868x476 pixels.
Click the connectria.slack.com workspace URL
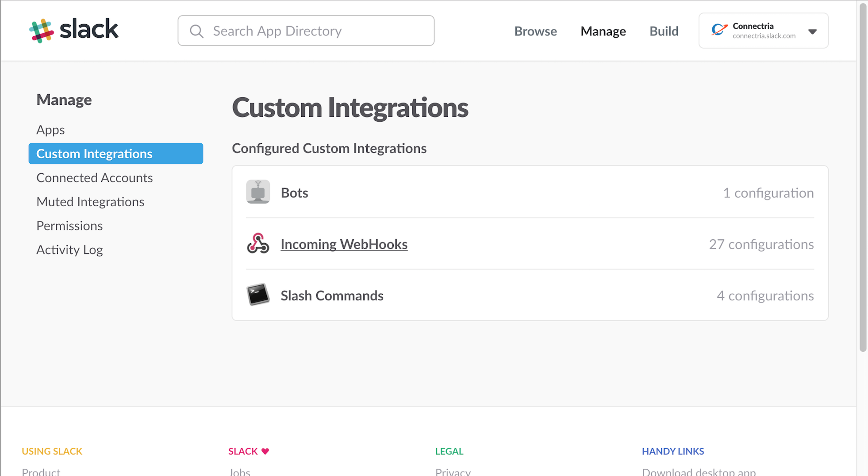pyautogui.click(x=764, y=36)
